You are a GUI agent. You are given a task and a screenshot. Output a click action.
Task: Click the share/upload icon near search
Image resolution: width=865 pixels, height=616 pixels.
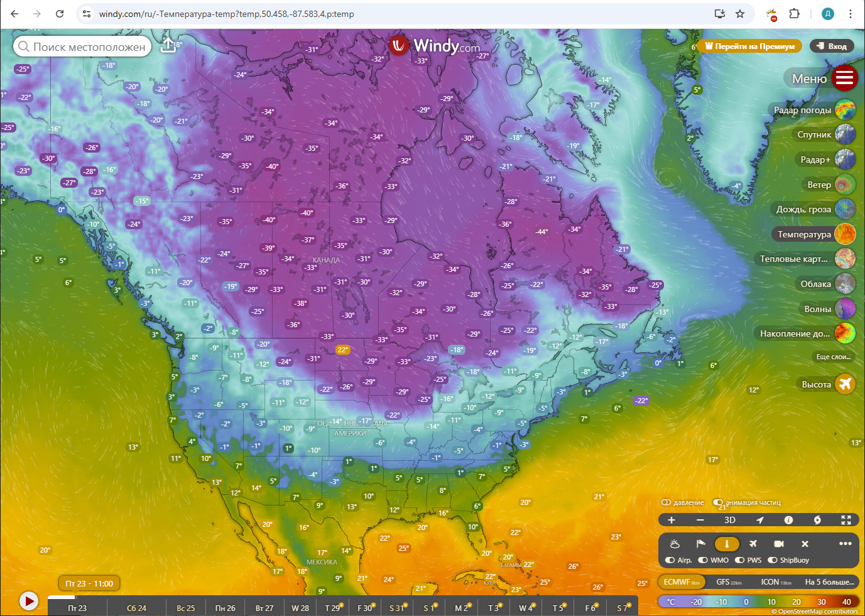pos(168,46)
